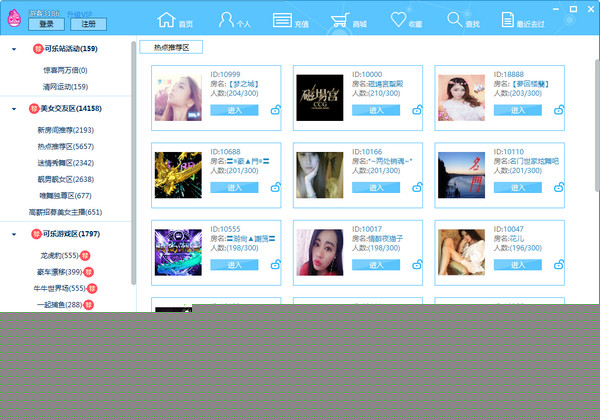
Task: Click lock icon on room ID:18888
Action: [x=559, y=110]
